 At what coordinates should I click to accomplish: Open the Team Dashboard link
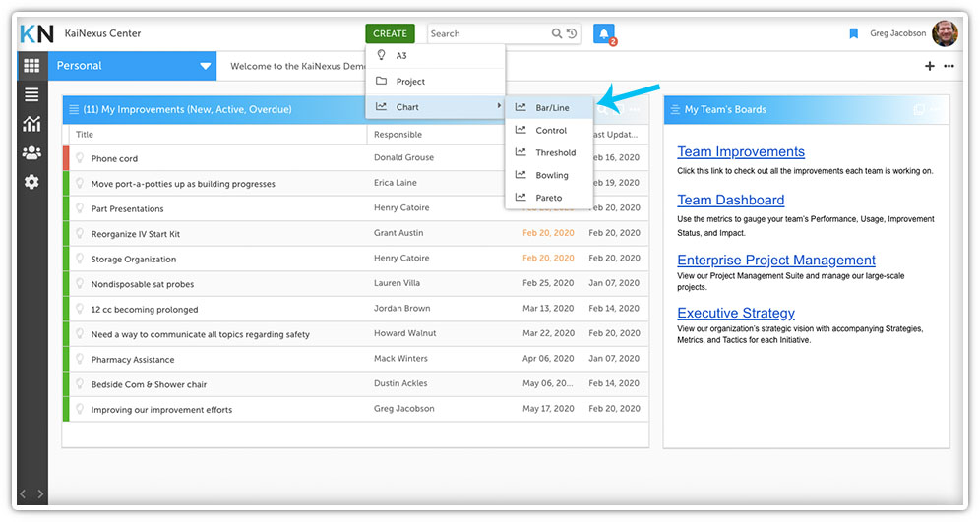click(x=731, y=200)
